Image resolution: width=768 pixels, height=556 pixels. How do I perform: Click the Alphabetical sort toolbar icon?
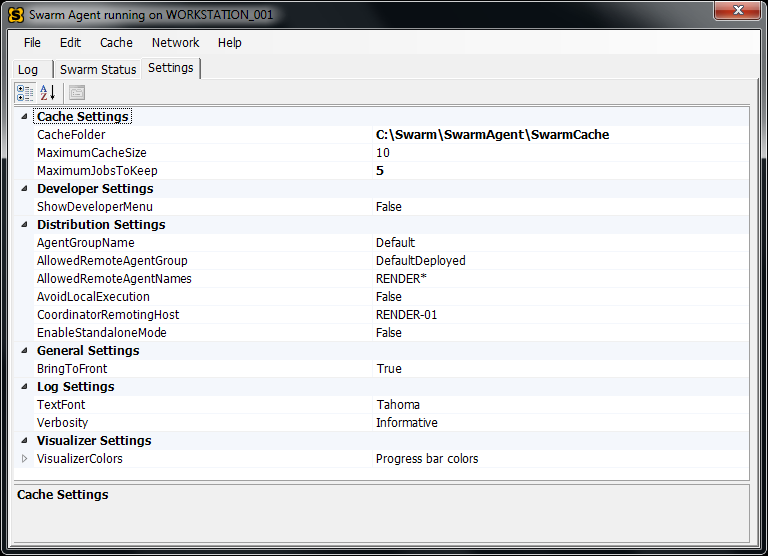point(48,93)
